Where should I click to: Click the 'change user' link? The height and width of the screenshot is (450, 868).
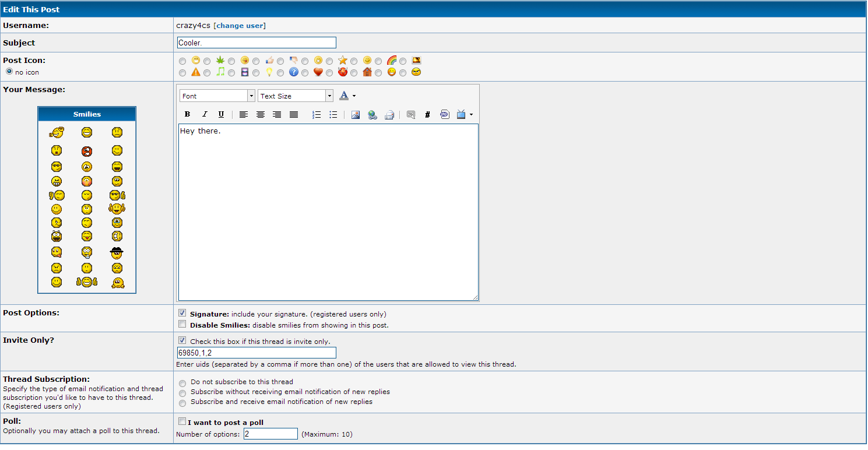[240, 26]
